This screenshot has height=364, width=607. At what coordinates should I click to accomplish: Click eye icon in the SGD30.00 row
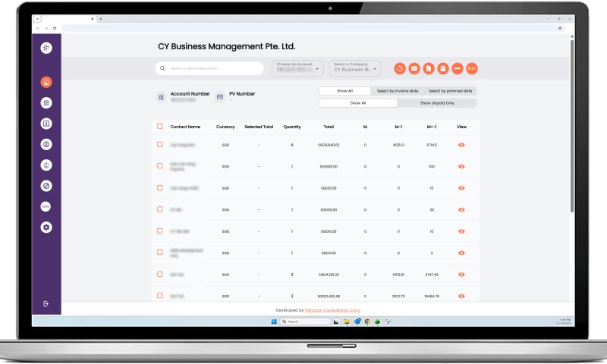461,209
